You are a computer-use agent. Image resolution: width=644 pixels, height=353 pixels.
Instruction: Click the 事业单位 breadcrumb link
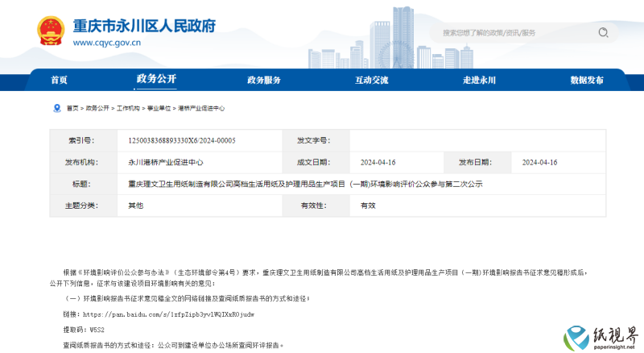point(159,108)
